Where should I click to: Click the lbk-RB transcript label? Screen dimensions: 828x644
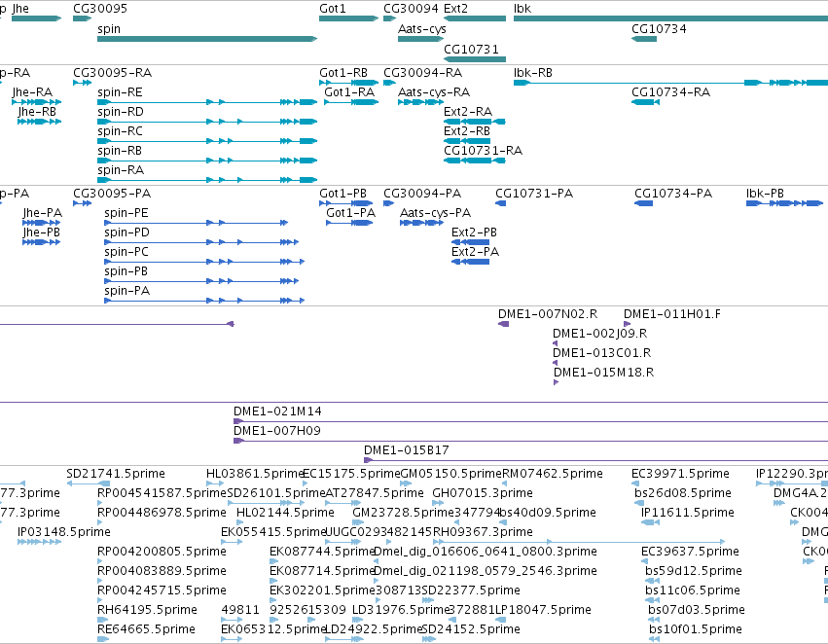[x=533, y=72]
